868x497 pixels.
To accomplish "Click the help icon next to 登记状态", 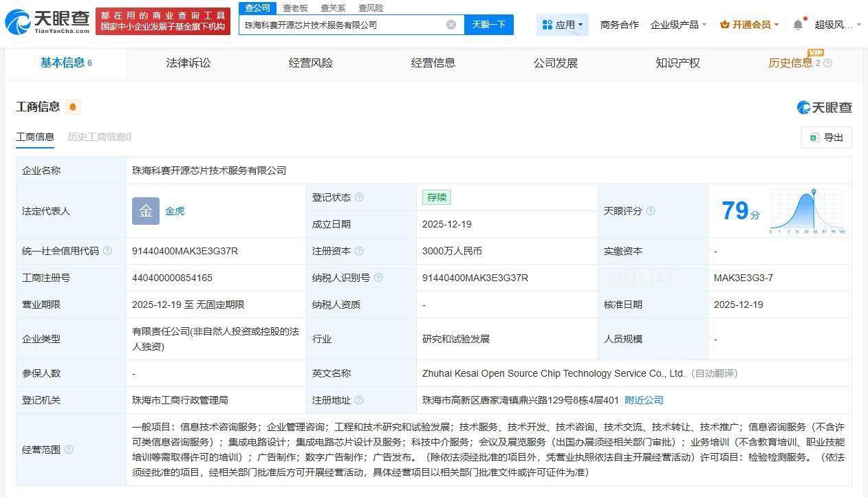I will coord(359,197).
